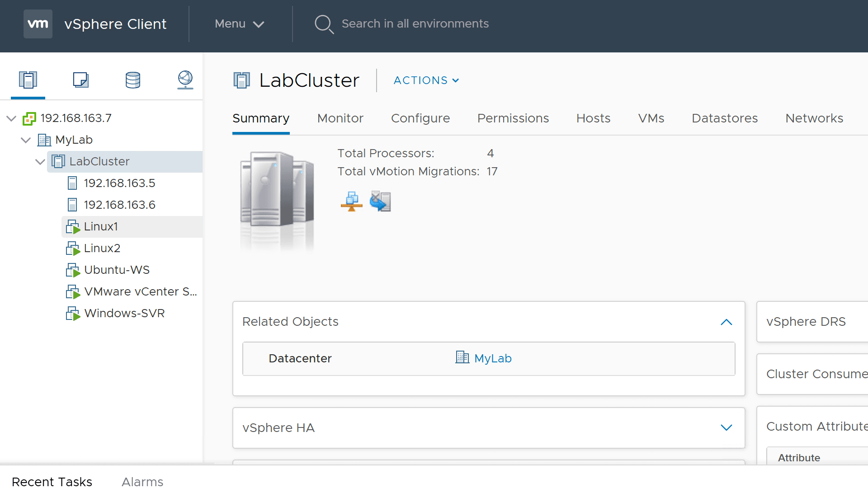Screen dimensions: 868x488
Task: Open the Permissions tab
Action: (513, 118)
